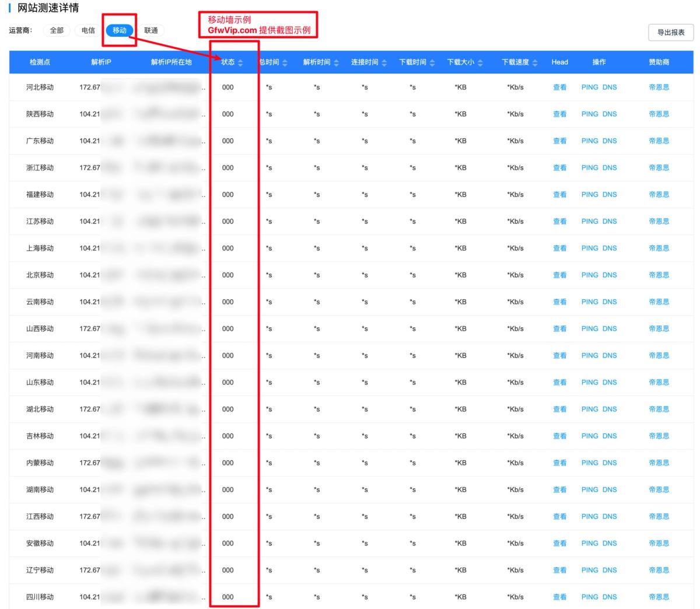
Task: Click the 网站测速详情 page heading
Action: pyautogui.click(x=48, y=8)
